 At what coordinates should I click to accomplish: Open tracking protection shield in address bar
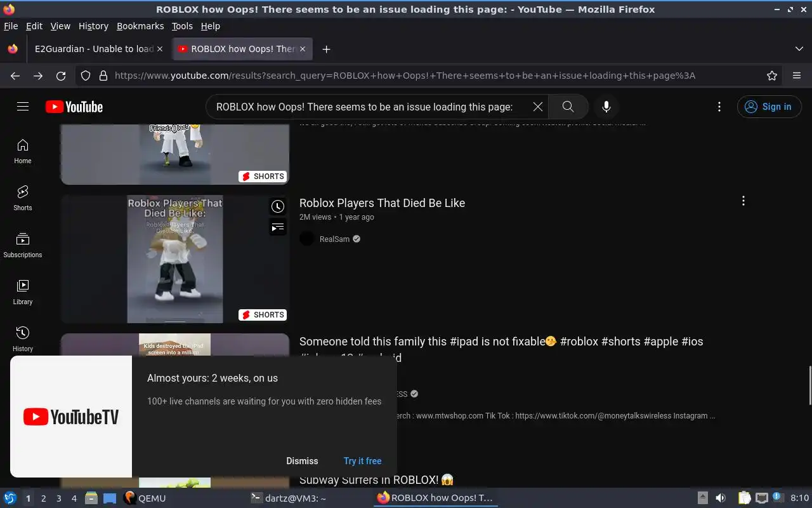tap(86, 76)
